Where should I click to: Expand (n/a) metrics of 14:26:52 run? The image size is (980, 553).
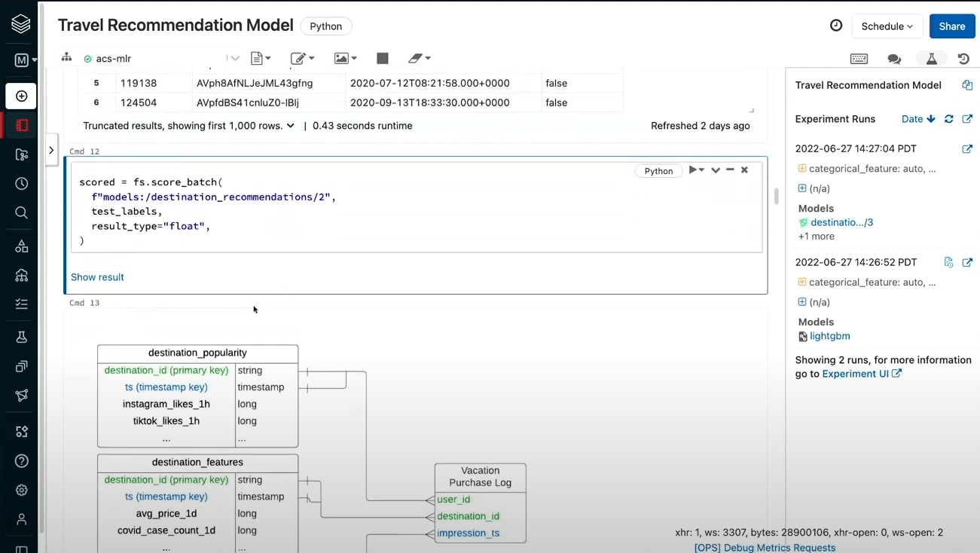tap(802, 301)
